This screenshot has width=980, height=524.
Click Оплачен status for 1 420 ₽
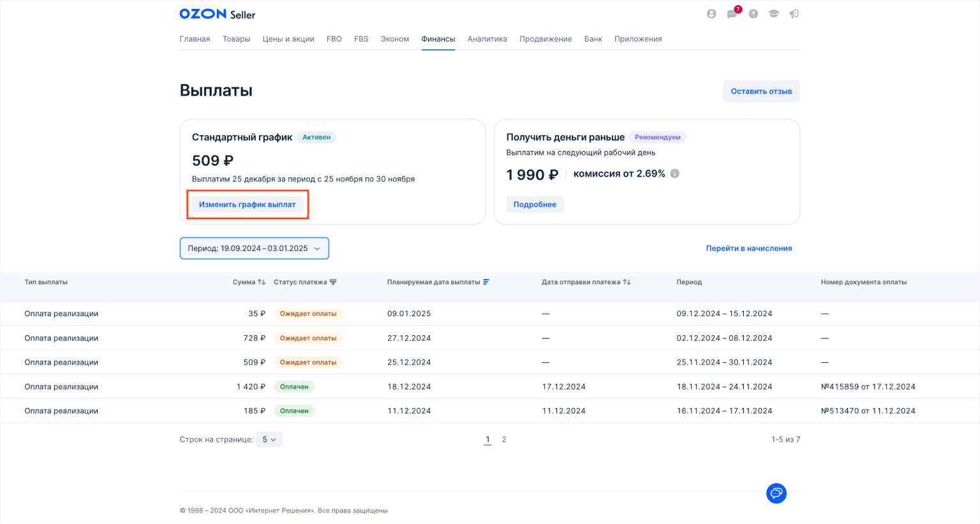(x=294, y=386)
